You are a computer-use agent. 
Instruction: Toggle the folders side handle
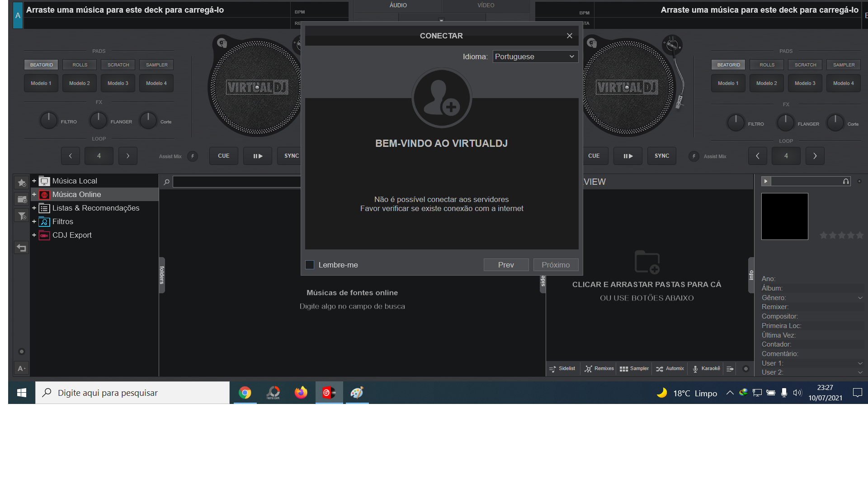162,275
